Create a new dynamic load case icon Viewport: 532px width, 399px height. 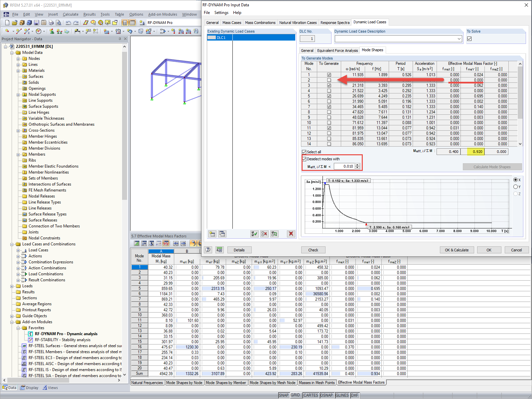pos(212,234)
